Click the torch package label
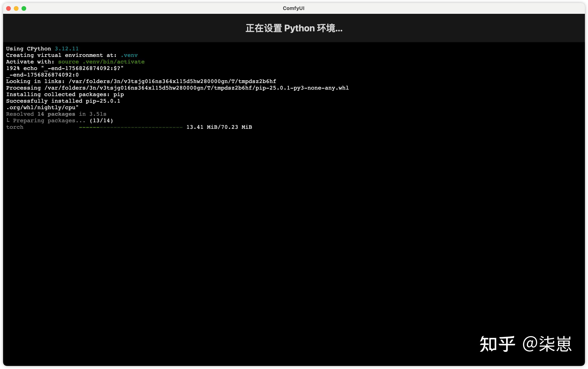The height and width of the screenshot is (369, 588). pos(15,127)
